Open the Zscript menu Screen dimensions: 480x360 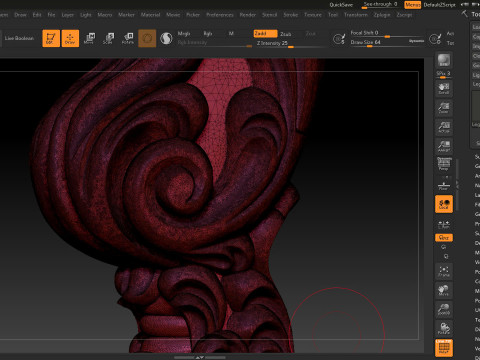[x=404, y=15]
